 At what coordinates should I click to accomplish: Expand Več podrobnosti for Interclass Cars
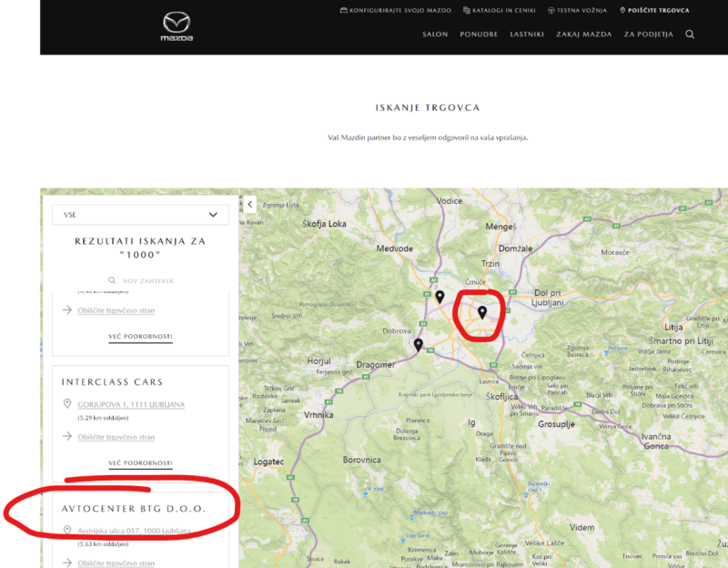(140, 463)
